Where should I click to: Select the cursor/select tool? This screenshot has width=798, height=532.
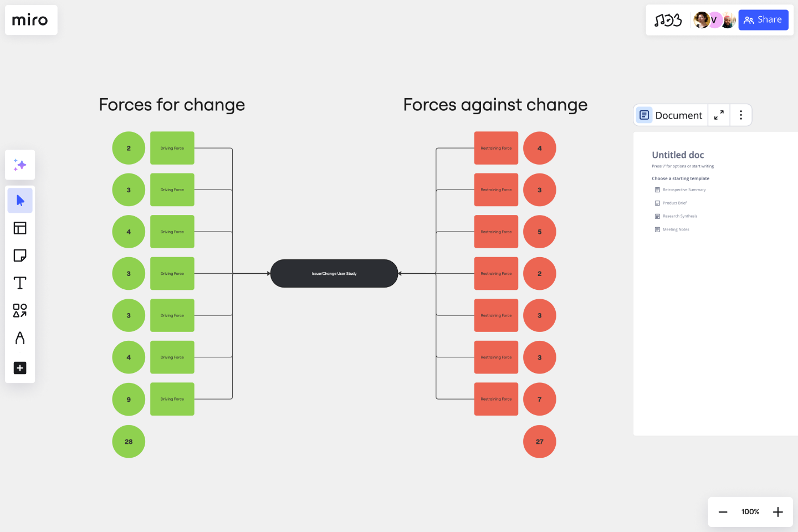coord(19,200)
